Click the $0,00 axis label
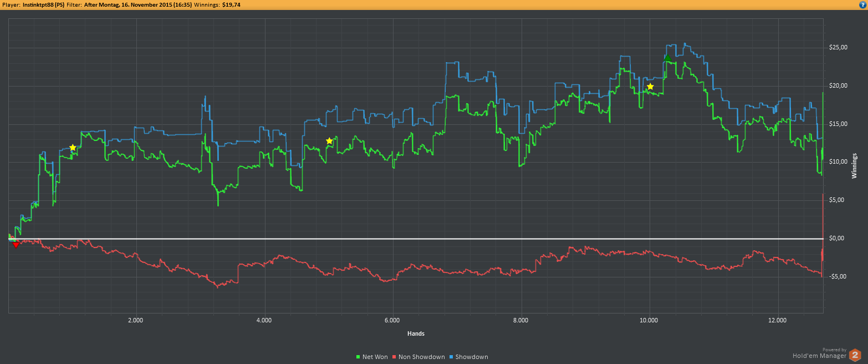This screenshot has width=868, height=364. click(x=837, y=238)
